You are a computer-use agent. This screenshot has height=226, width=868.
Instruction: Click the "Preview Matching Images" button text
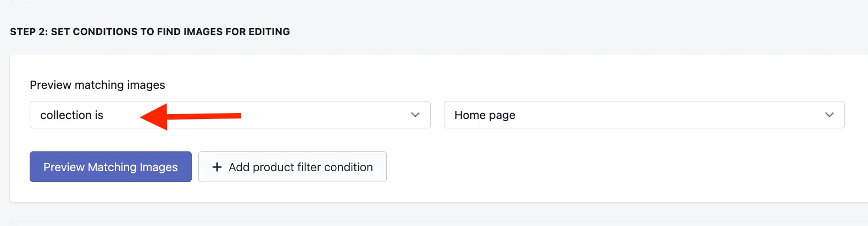110,167
